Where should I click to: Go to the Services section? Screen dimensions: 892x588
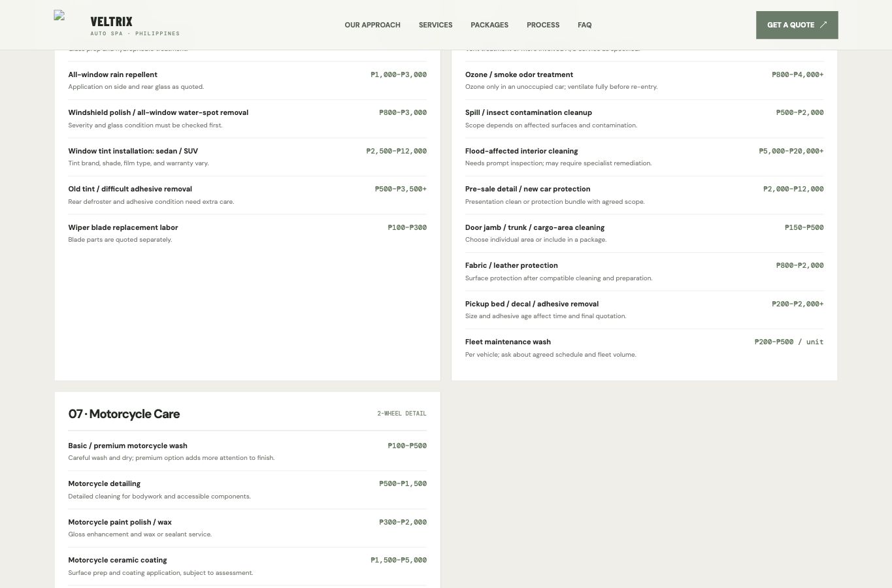click(x=435, y=25)
